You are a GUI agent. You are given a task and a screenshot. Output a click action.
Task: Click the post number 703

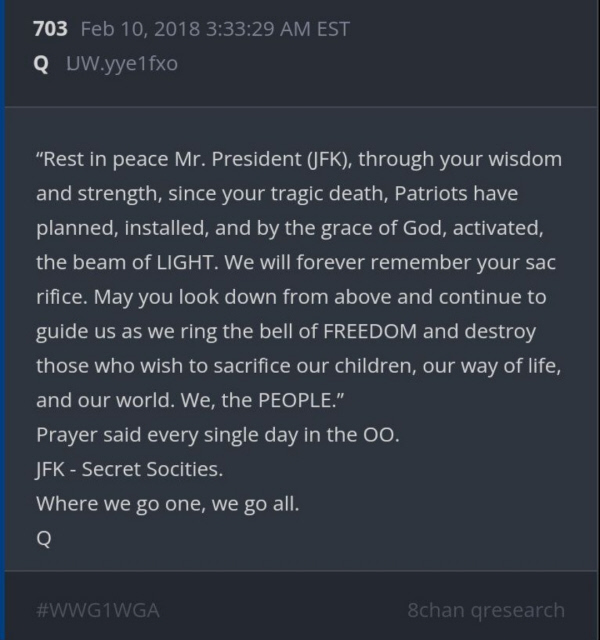point(50,29)
